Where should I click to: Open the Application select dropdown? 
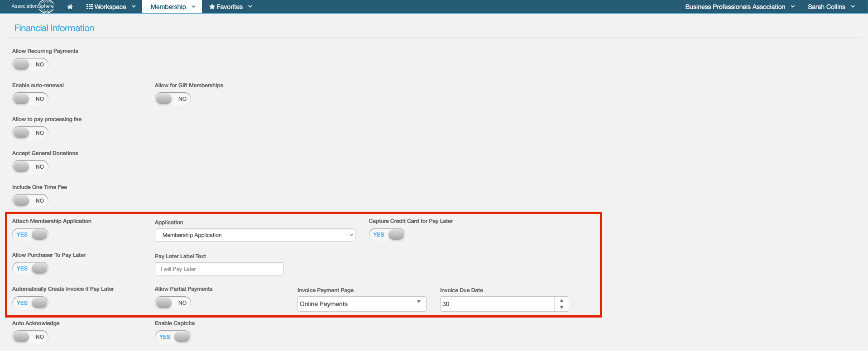pos(255,235)
